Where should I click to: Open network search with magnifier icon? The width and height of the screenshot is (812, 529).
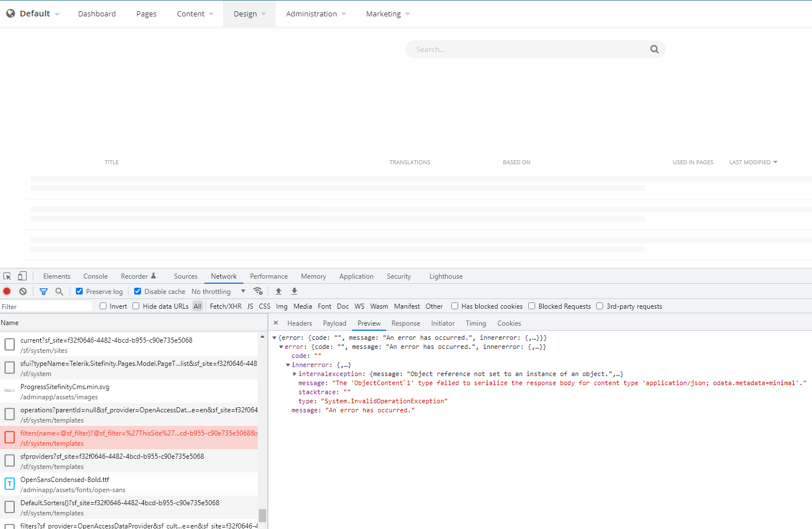coord(59,291)
